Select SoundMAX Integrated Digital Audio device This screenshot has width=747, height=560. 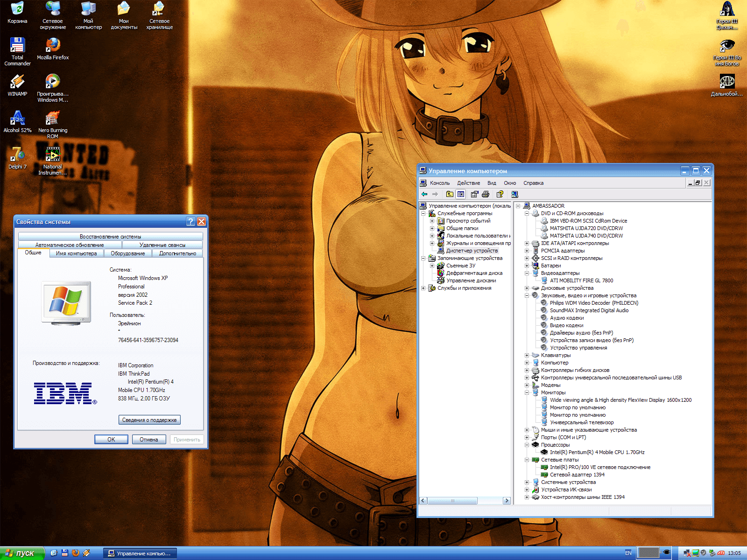click(589, 310)
